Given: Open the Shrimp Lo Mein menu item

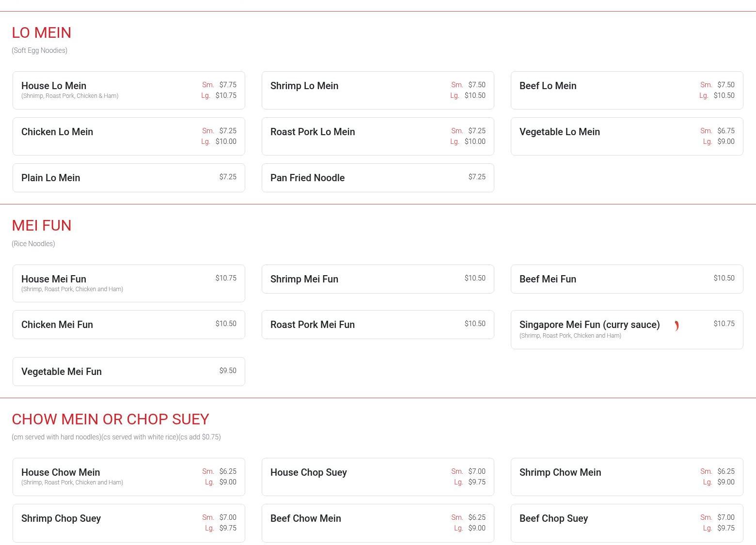Looking at the screenshot, I should [x=378, y=91].
